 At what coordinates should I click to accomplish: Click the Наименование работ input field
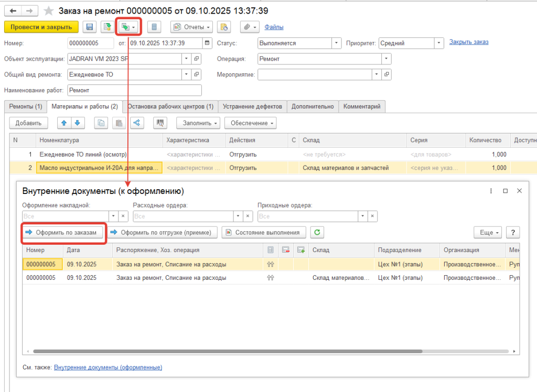[134, 90]
